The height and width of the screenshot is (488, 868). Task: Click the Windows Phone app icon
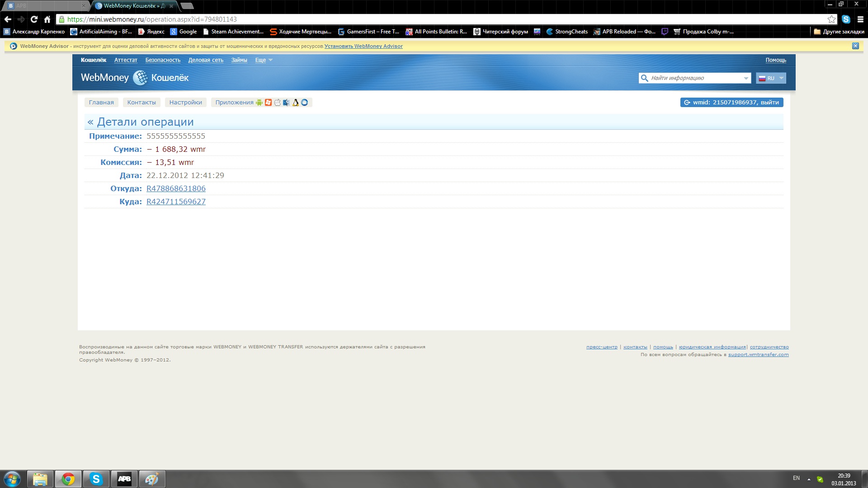(268, 103)
